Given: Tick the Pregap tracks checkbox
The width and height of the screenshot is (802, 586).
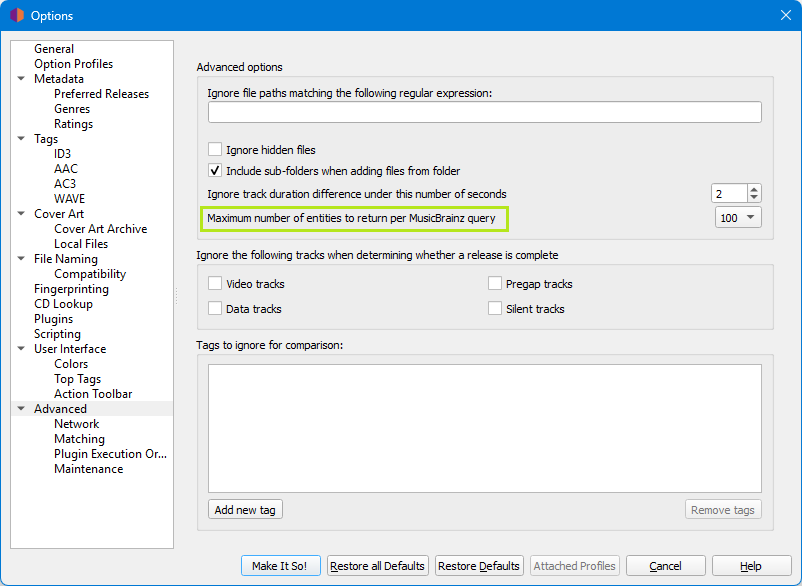Looking at the screenshot, I should [x=495, y=284].
